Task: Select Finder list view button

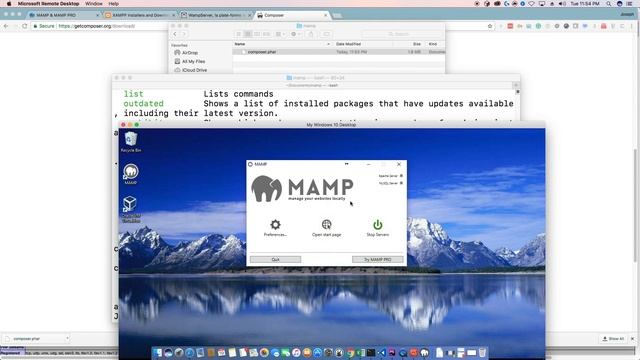Action: pos(248,34)
